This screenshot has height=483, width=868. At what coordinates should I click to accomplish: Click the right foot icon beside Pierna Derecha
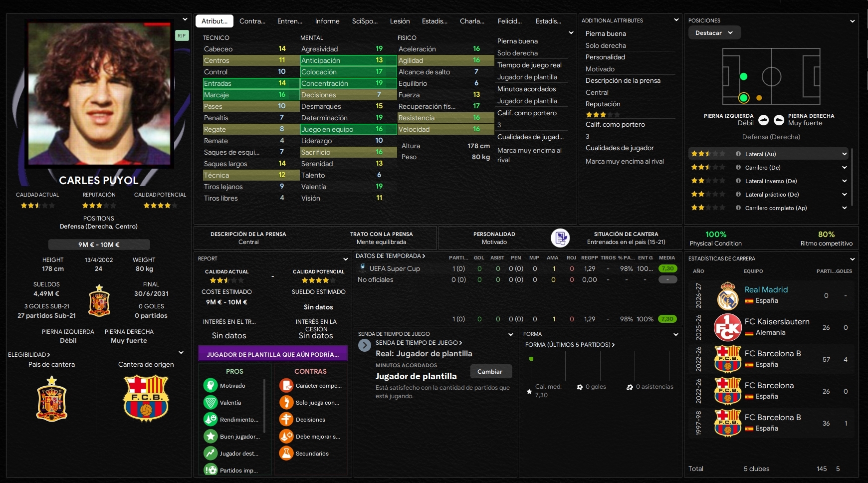tap(779, 120)
